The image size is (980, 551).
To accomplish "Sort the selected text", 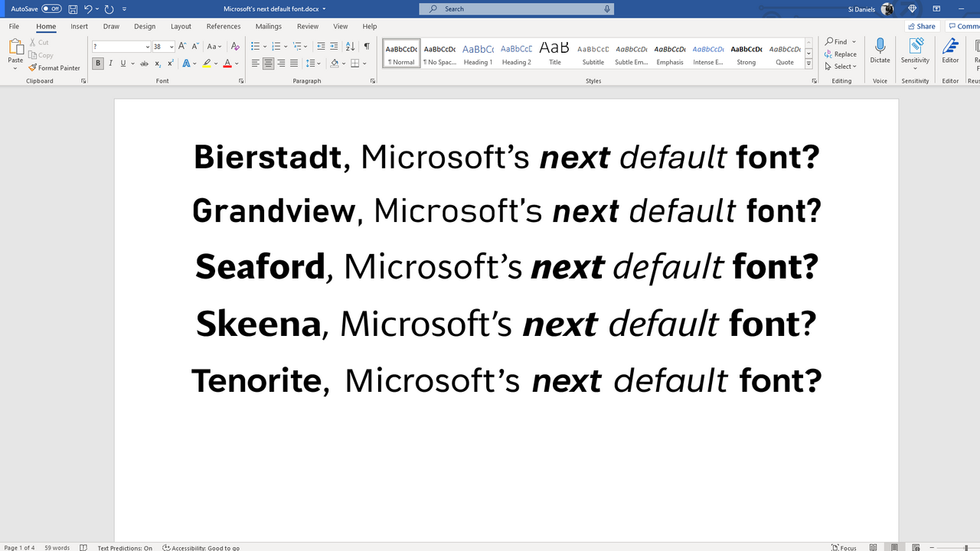I will 350,47.
